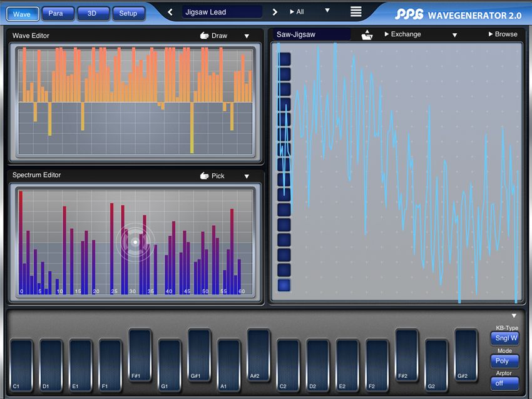532x399 pixels.
Task: Open the hamburger menu icon
Action: click(356, 11)
